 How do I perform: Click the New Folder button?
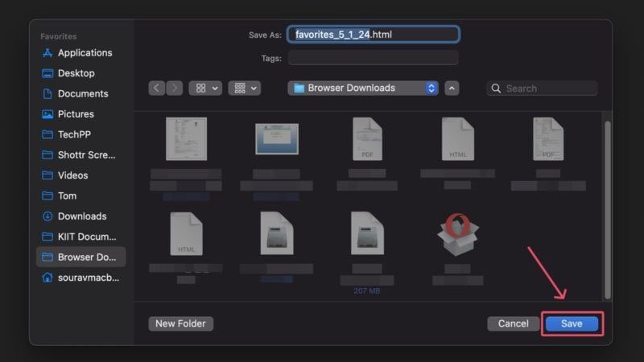pyautogui.click(x=180, y=324)
